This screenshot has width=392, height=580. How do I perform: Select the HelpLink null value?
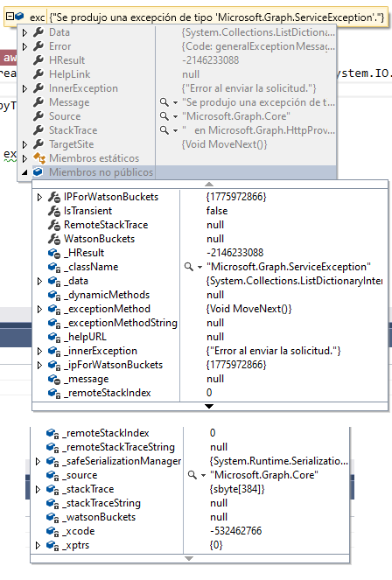click(191, 74)
